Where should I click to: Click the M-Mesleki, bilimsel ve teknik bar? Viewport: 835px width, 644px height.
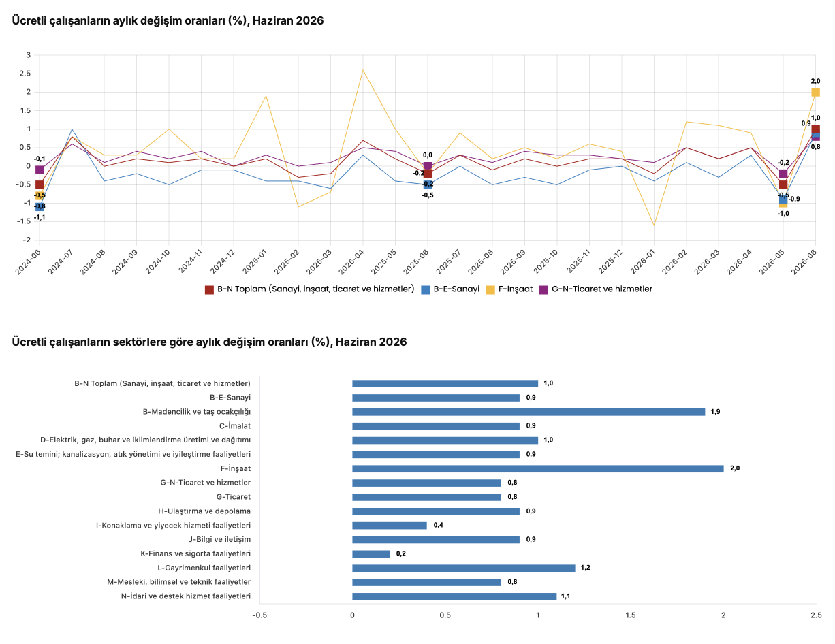426,582
